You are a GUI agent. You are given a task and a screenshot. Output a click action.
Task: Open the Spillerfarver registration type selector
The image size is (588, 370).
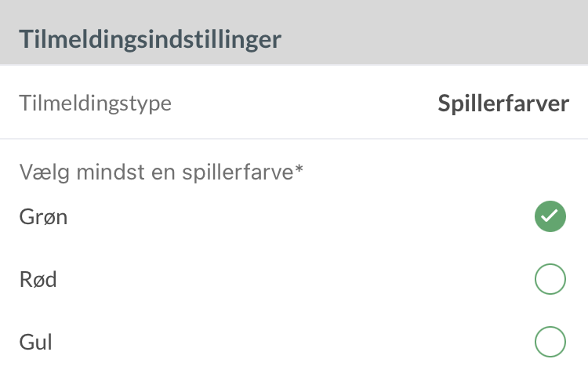point(503,103)
